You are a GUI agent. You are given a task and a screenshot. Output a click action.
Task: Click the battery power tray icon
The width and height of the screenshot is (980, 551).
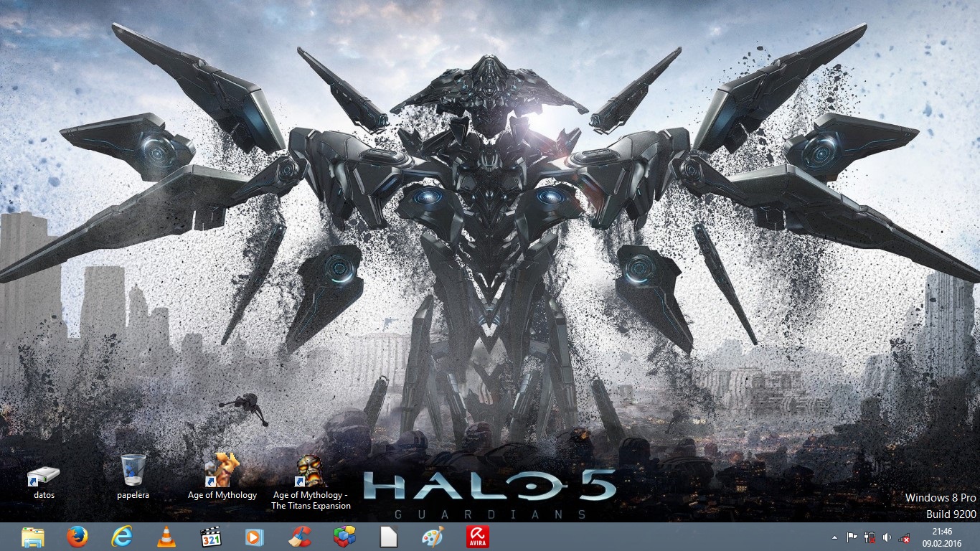coord(870,537)
